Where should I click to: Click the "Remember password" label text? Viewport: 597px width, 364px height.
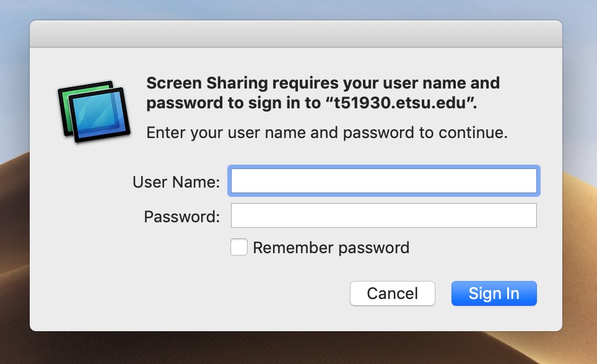pos(331,248)
